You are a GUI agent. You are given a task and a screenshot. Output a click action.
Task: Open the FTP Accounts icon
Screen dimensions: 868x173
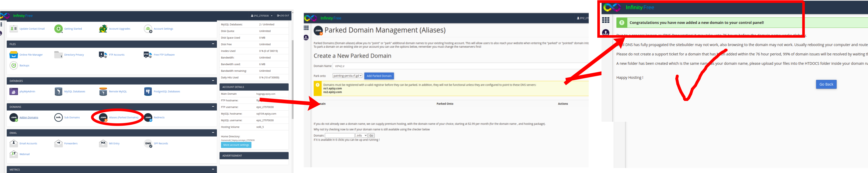[x=103, y=55]
